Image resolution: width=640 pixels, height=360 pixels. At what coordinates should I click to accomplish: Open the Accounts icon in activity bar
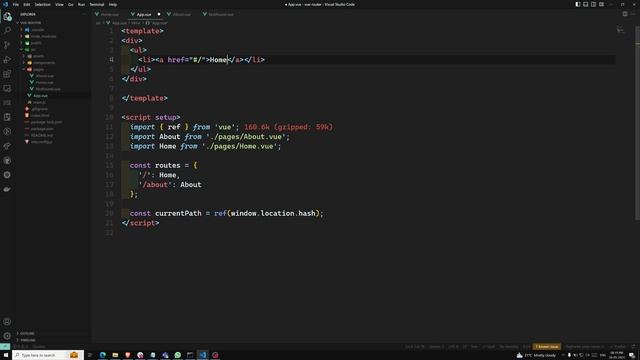[x=7, y=322]
